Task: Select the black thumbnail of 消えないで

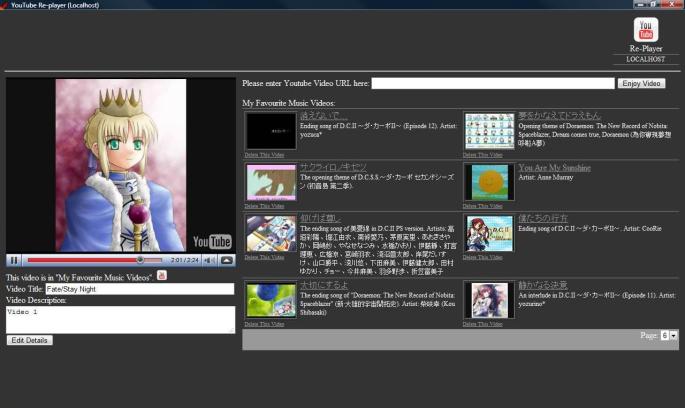Action: [x=271, y=131]
